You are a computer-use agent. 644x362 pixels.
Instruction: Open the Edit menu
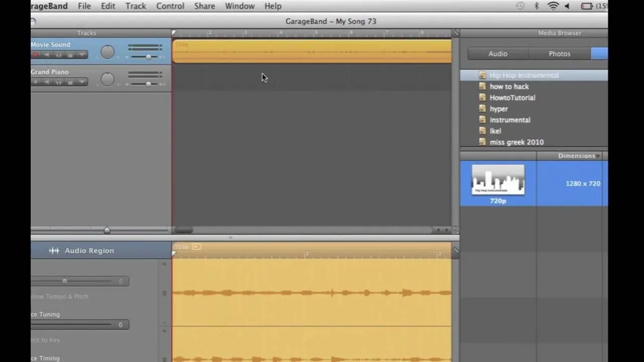108,6
